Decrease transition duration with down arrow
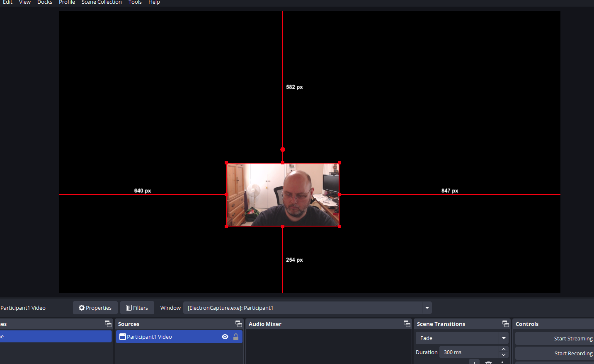Viewport: 594px width, 364px height. point(504,355)
